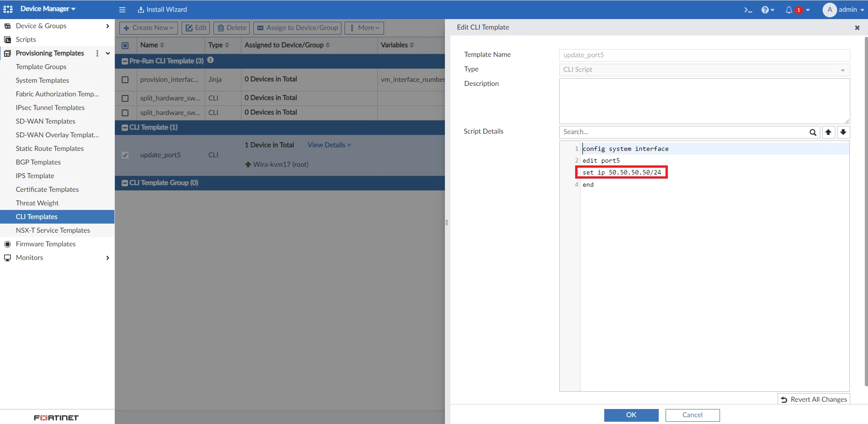Viewport: 868px width, 424px height.
Task: Click the panel resize splitter handle
Action: pos(447,222)
